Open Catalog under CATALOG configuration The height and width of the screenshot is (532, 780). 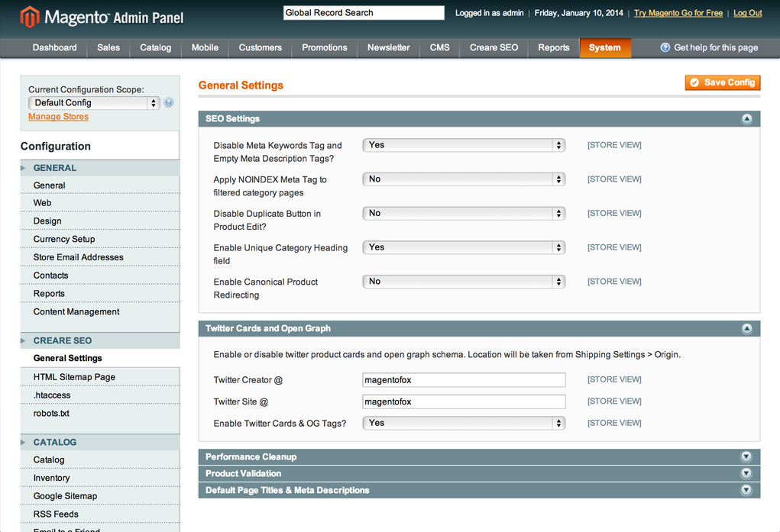(x=49, y=460)
